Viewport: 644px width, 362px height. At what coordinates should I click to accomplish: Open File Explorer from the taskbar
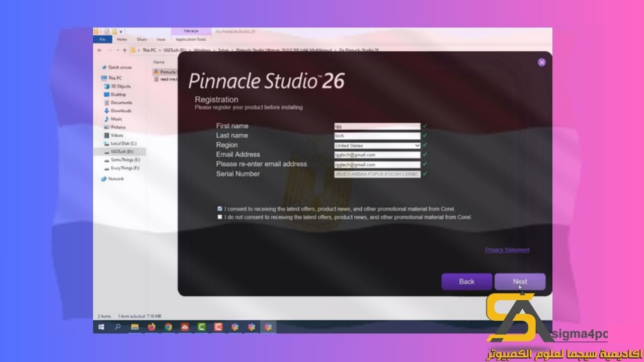point(135,327)
